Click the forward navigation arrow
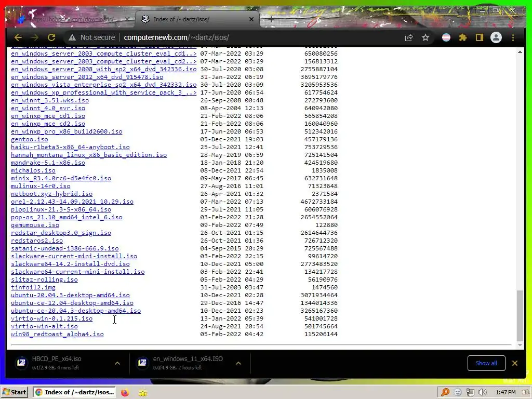Image resolution: width=532 pixels, height=399 pixels. (x=34, y=37)
